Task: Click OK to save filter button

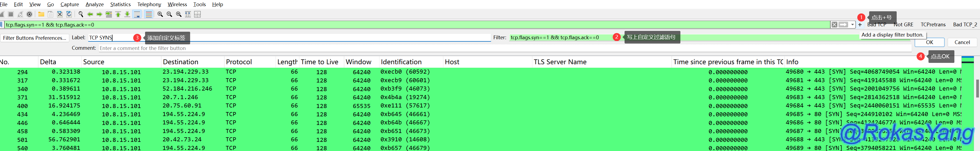Action: click(929, 42)
